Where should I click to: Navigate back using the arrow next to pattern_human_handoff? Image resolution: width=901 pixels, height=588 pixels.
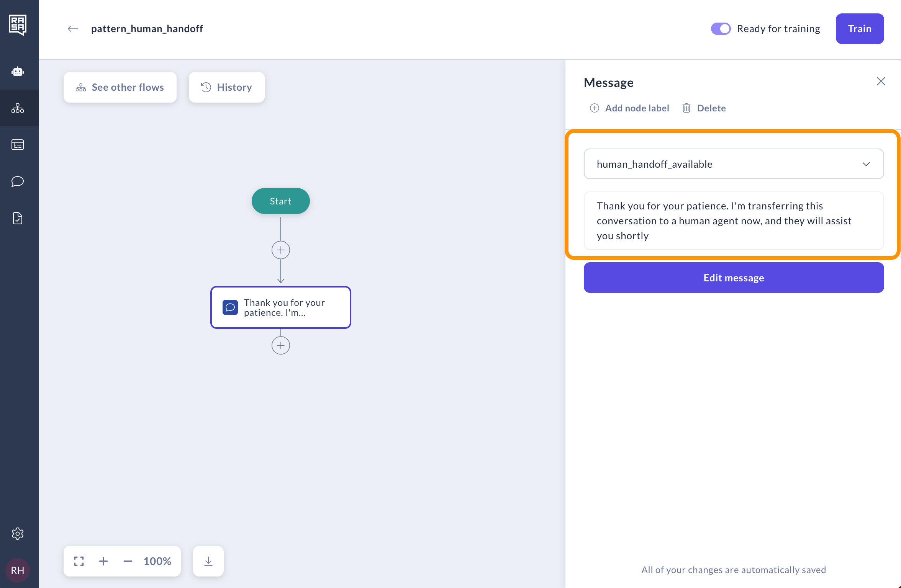pyautogui.click(x=72, y=28)
